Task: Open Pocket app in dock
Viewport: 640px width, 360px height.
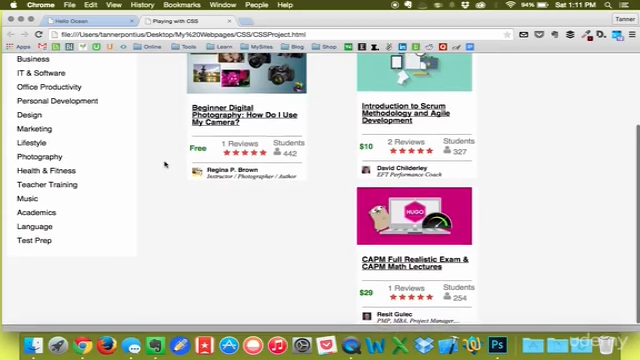Action: (x=327, y=346)
